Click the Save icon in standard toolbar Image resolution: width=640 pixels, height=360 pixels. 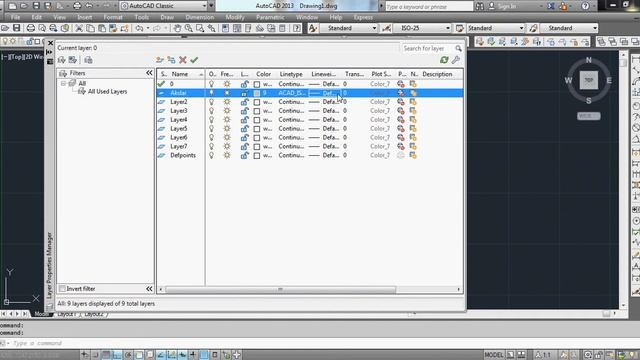click(16, 28)
